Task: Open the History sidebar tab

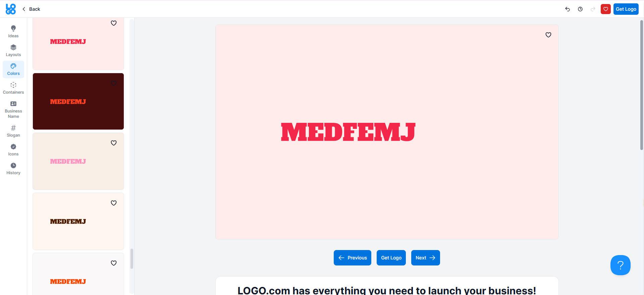Action: [13, 168]
